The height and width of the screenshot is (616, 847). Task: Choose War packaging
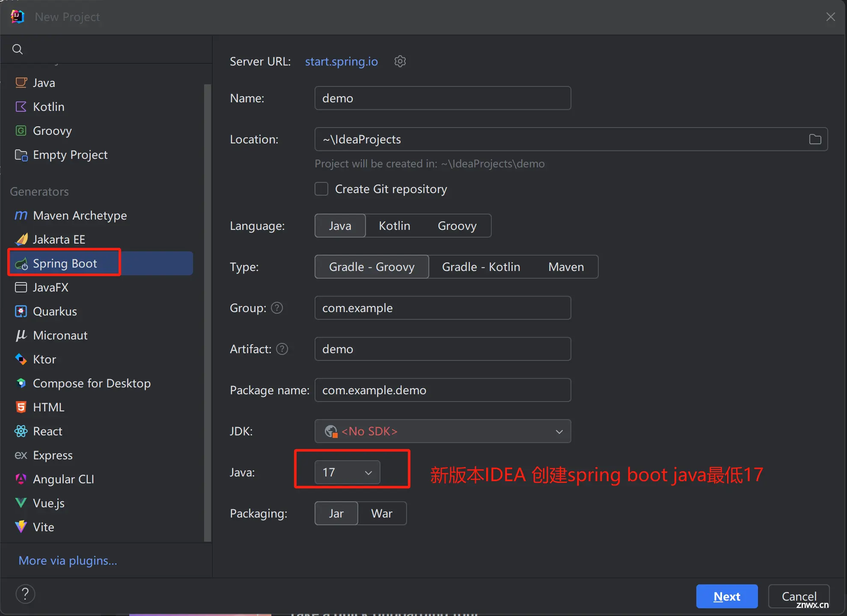point(382,513)
